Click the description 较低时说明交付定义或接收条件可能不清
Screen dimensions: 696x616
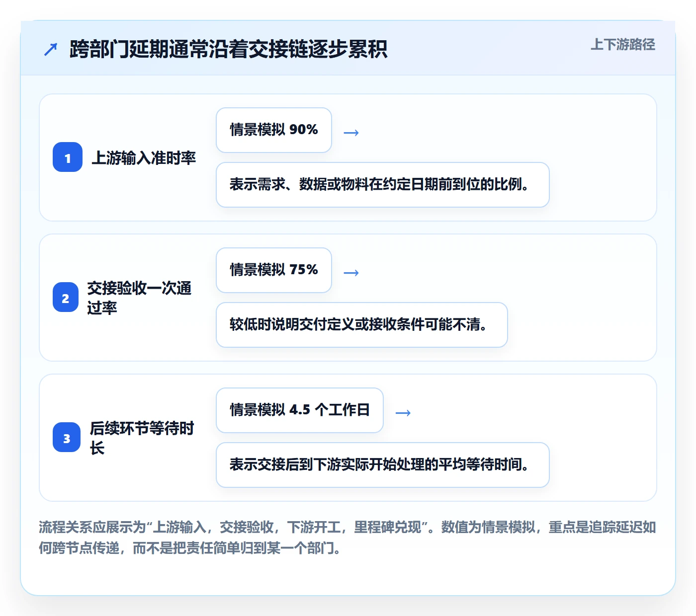pos(362,325)
